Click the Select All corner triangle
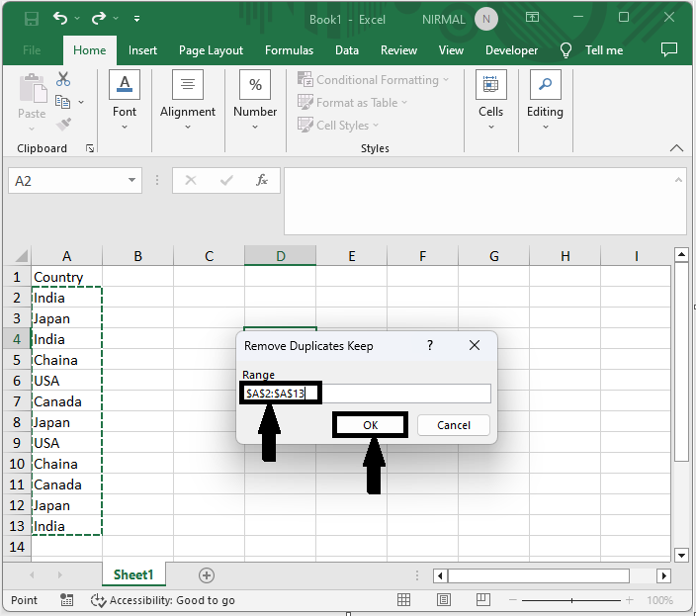The image size is (696, 616). [22, 256]
